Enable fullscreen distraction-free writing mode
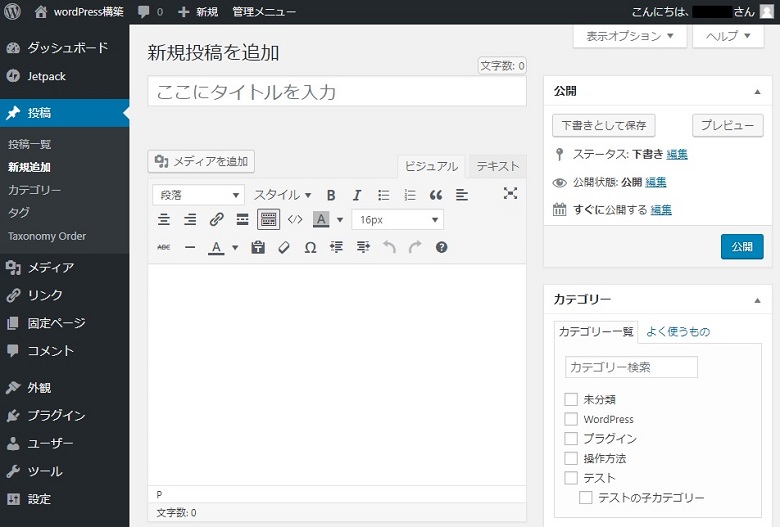 pos(510,194)
